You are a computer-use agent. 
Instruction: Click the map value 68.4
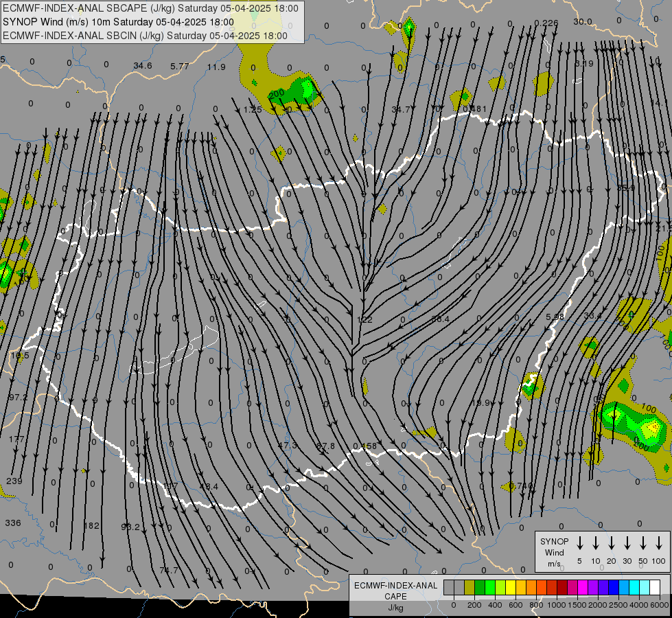point(440,319)
